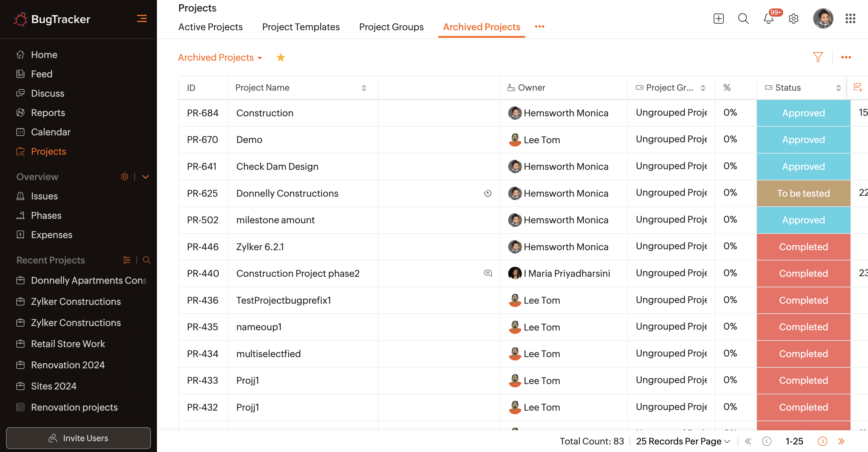The image size is (868, 452).
Task: Click the search magnifier in top bar
Action: [x=743, y=18]
